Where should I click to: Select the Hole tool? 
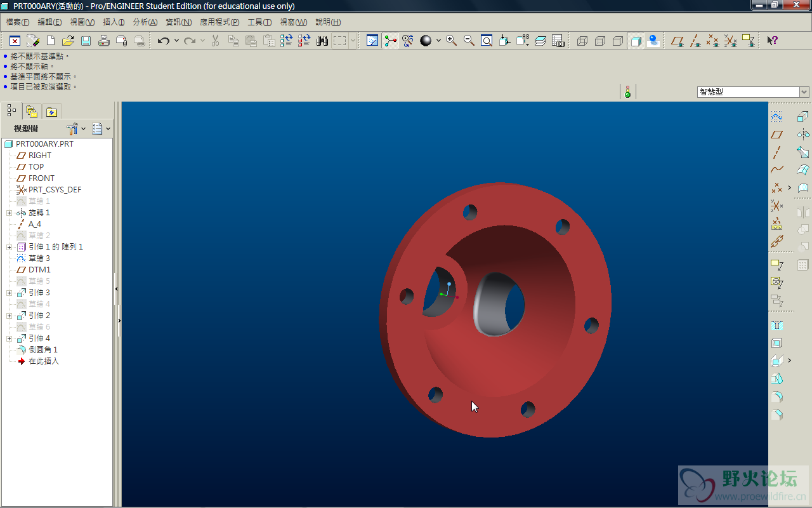(x=776, y=325)
